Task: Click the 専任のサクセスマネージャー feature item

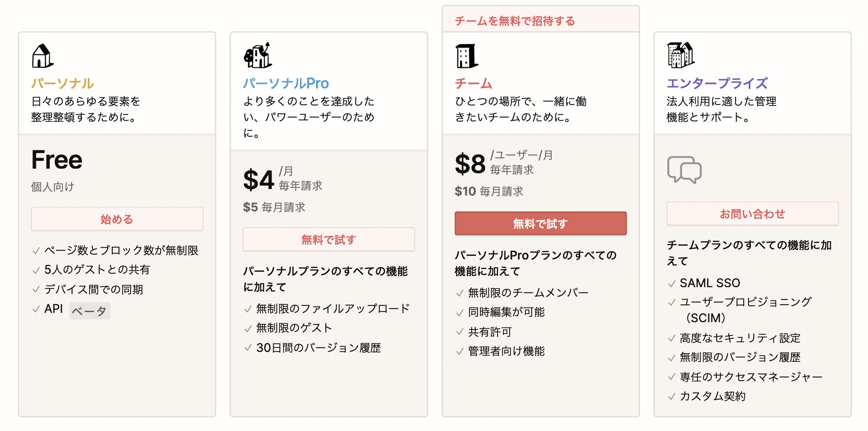Action: coord(751,377)
